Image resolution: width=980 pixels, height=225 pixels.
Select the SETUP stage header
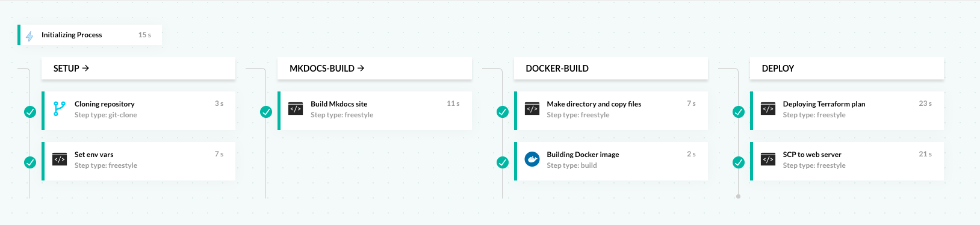click(x=138, y=69)
